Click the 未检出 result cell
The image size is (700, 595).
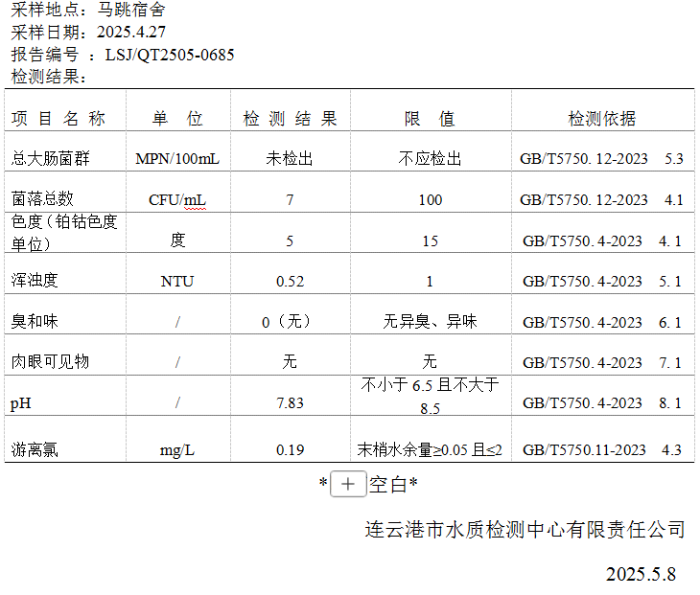[x=290, y=159]
